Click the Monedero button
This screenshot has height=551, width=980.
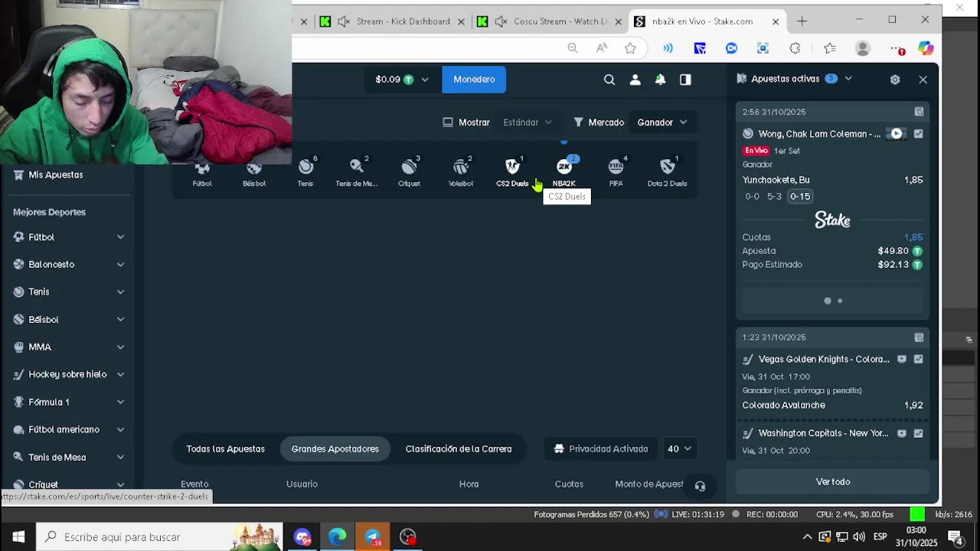point(474,80)
